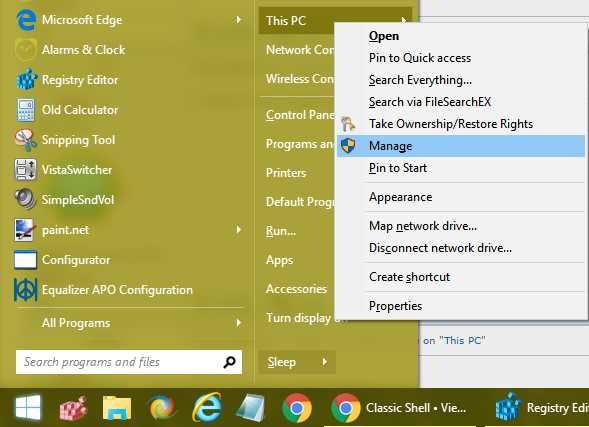This screenshot has width=589, height=427.
Task: Open the Microsoft Edge icon in Start menu
Action: pos(26,20)
